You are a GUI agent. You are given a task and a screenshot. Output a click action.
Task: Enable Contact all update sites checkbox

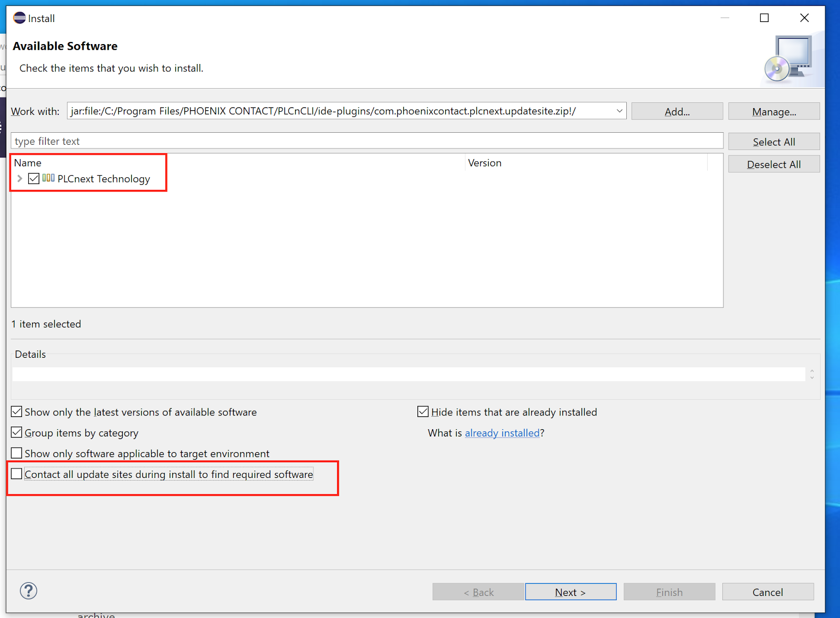pos(17,474)
